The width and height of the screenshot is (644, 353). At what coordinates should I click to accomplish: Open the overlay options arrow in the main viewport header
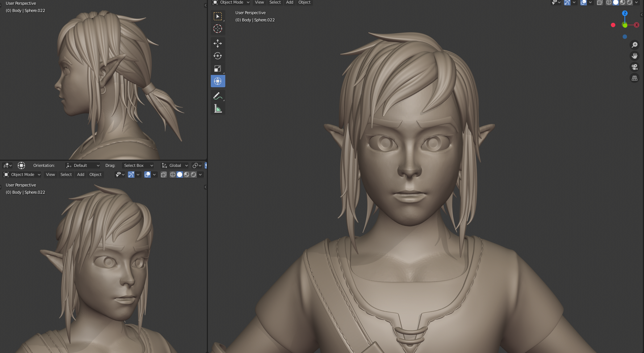(x=590, y=3)
